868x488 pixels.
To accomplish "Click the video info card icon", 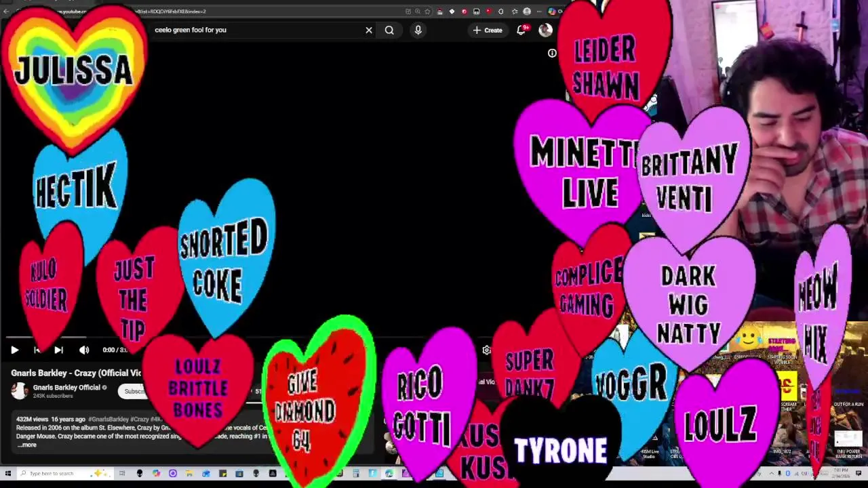I will (x=552, y=53).
